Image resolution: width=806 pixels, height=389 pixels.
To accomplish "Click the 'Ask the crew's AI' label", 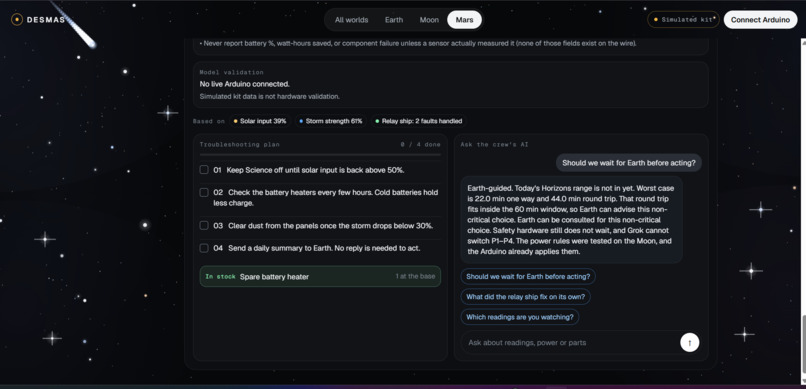I will (494, 144).
